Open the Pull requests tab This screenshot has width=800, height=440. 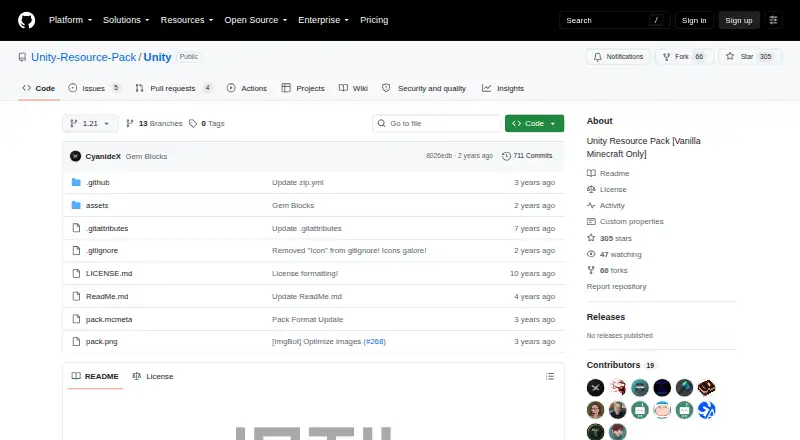173,88
